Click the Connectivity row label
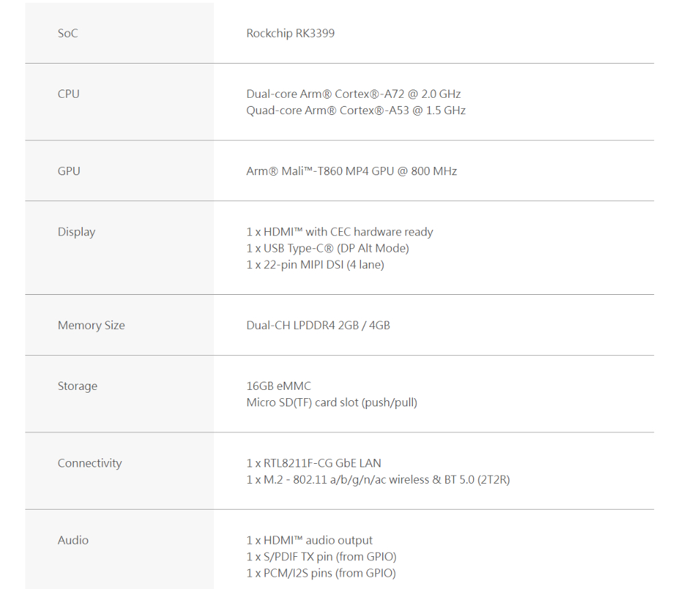The width and height of the screenshot is (700, 589). [90, 464]
